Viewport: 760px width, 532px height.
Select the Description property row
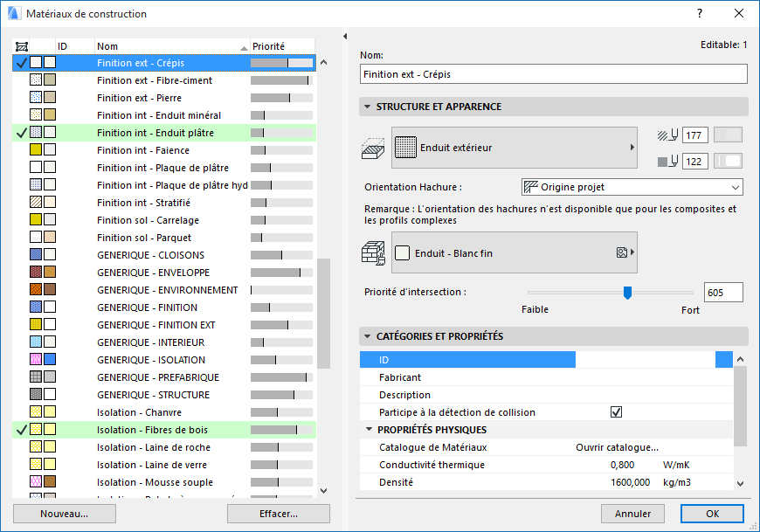click(546, 394)
